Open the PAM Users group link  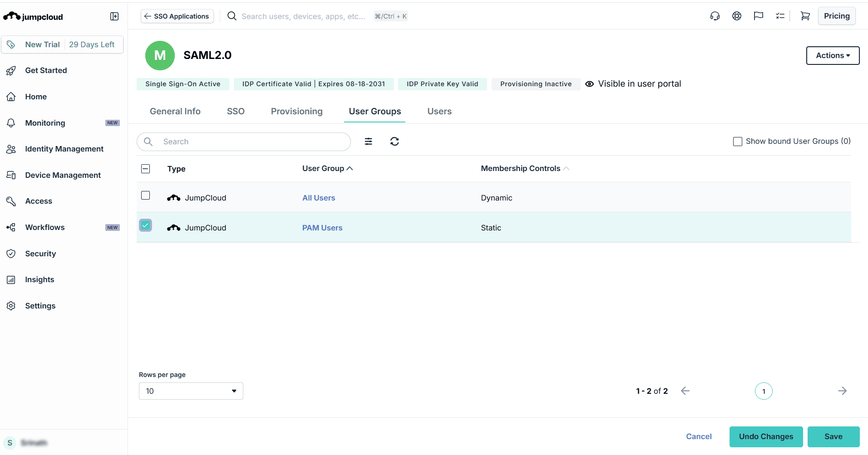[322, 228]
